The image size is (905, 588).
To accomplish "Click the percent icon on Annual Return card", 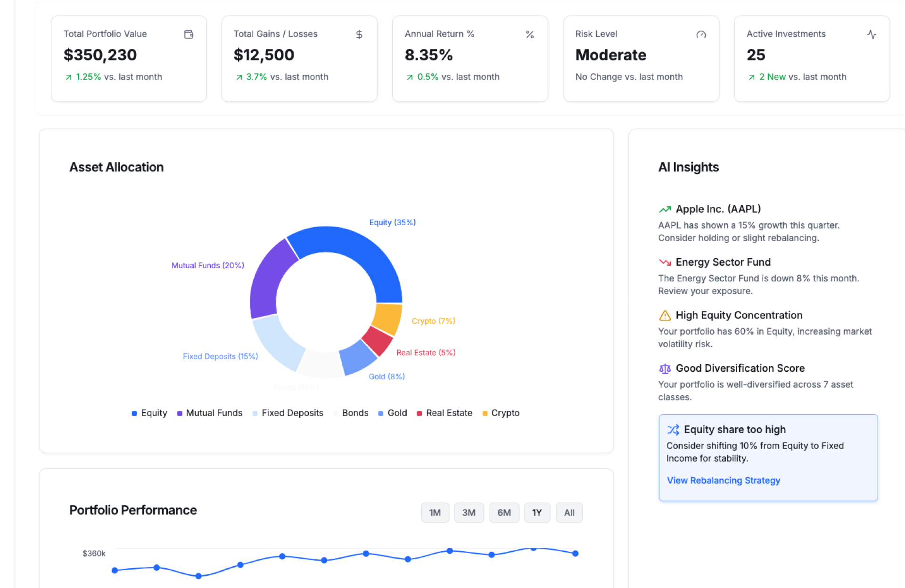I will pyautogui.click(x=530, y=34).
